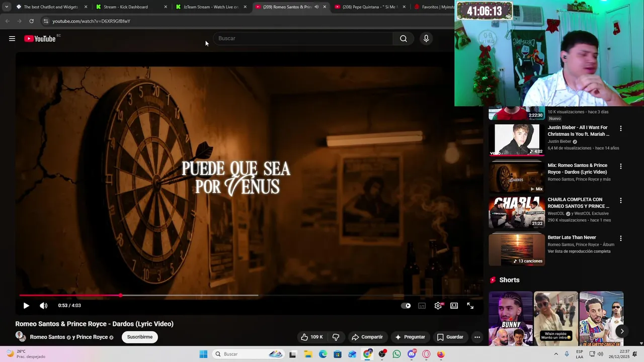Screen dimensions: 644x362
Task: Open Firefox from the taskbar
Action: click(441, 354)
